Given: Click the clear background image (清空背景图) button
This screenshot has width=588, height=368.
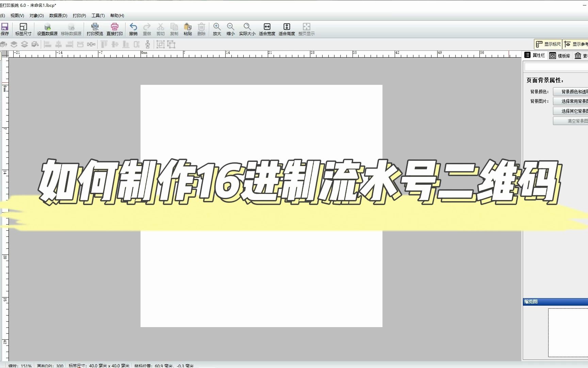Looking at the screenshot, I should [571, 121].
